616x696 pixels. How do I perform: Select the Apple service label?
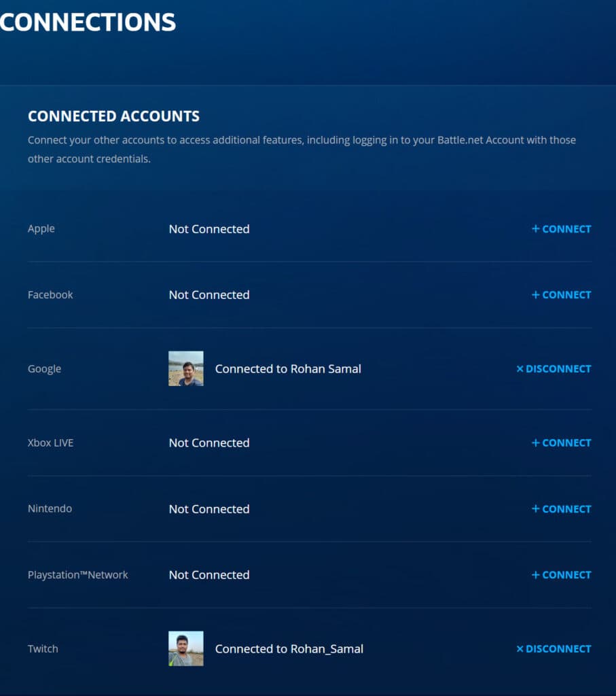(41, 228)
